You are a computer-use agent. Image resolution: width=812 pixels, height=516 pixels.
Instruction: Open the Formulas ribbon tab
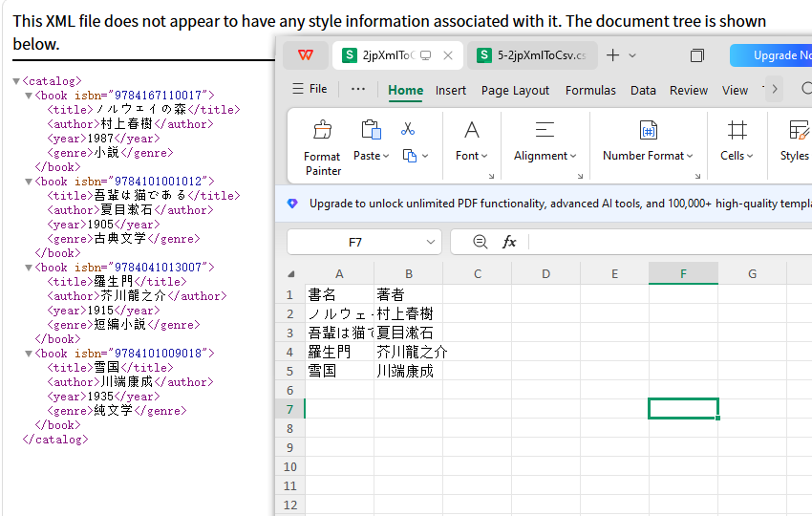[x=590, y=90]
